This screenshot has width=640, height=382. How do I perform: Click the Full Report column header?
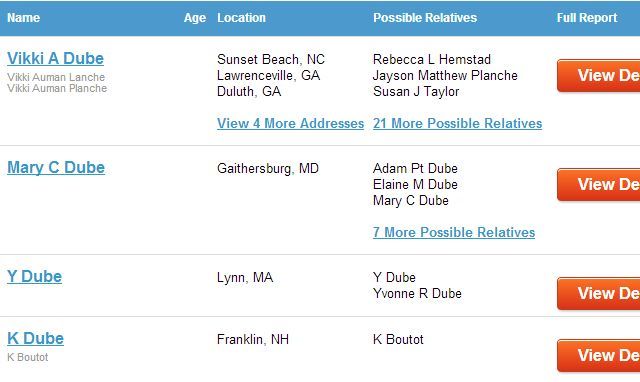(x=587, y=18)
